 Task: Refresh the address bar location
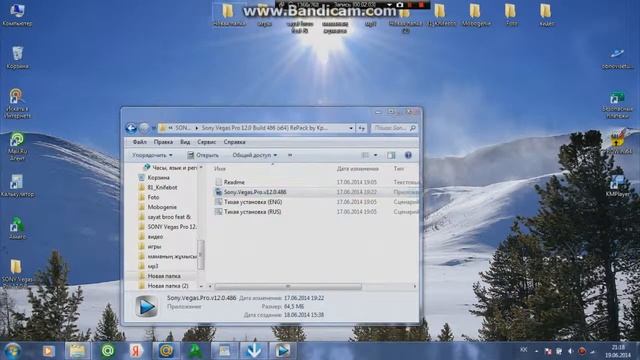[362, 128]
